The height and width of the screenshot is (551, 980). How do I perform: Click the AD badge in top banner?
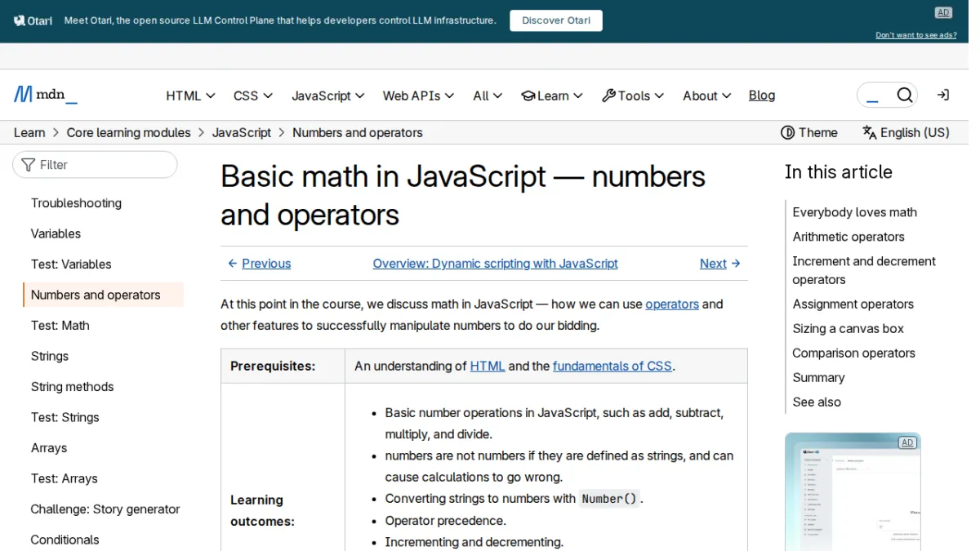(943, 12)
